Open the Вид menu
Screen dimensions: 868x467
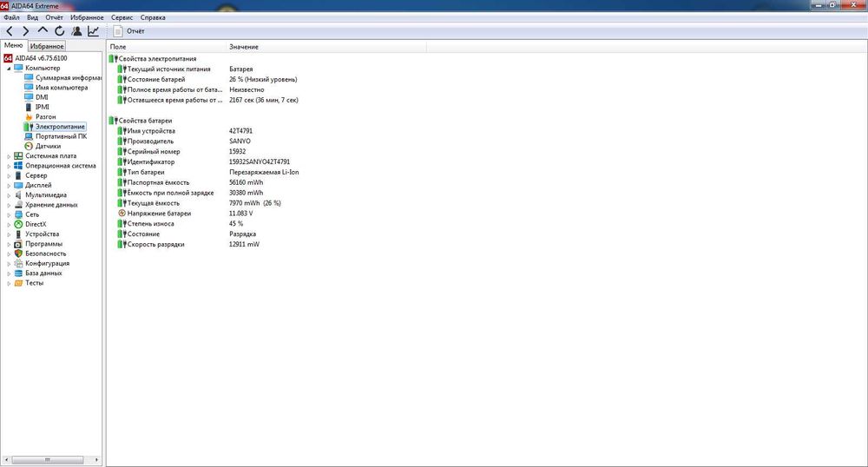(33, 17)
